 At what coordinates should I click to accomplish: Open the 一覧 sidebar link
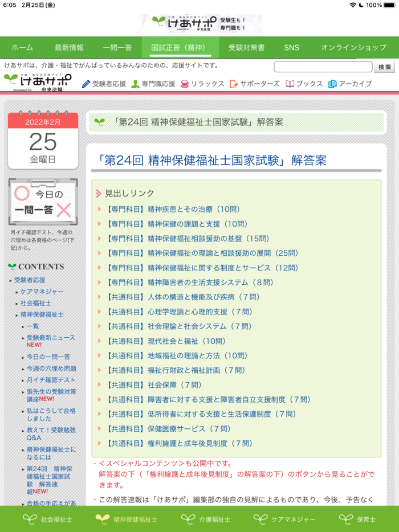pos(33,326)
